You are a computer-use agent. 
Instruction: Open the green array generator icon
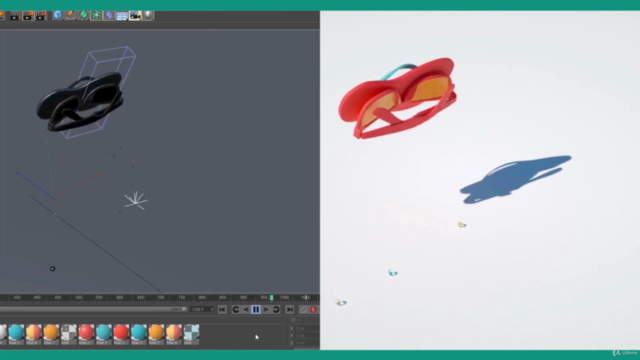tap(96, 15)
